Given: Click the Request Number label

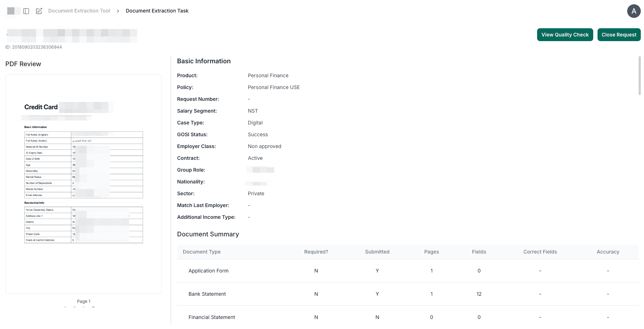Looking at the screenshot, I should pos(198,99).
